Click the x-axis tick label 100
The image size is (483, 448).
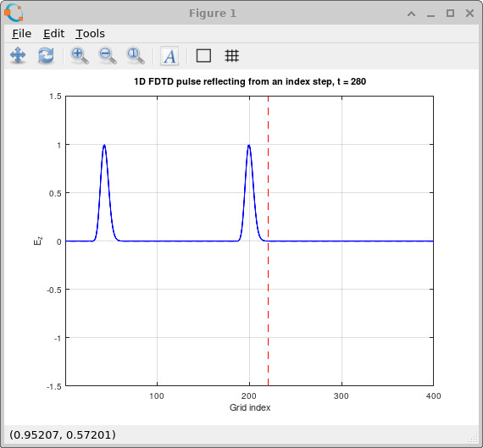(157, 396)
